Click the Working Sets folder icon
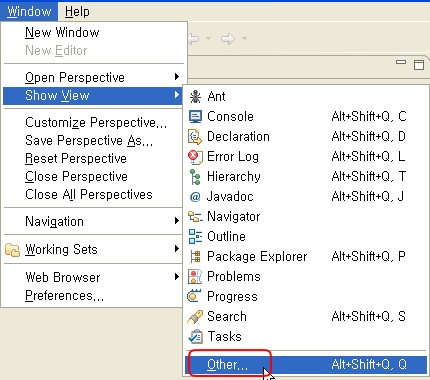 [13, 250]
